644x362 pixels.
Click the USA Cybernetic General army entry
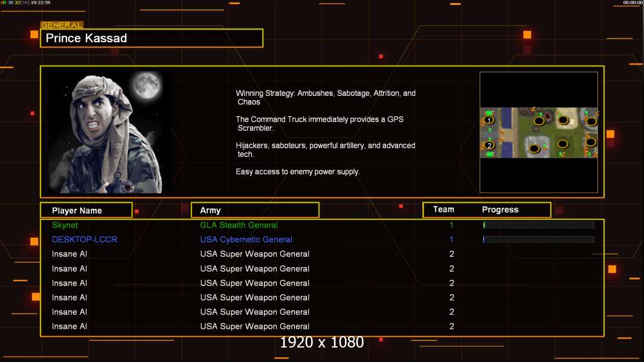point(246,240)
